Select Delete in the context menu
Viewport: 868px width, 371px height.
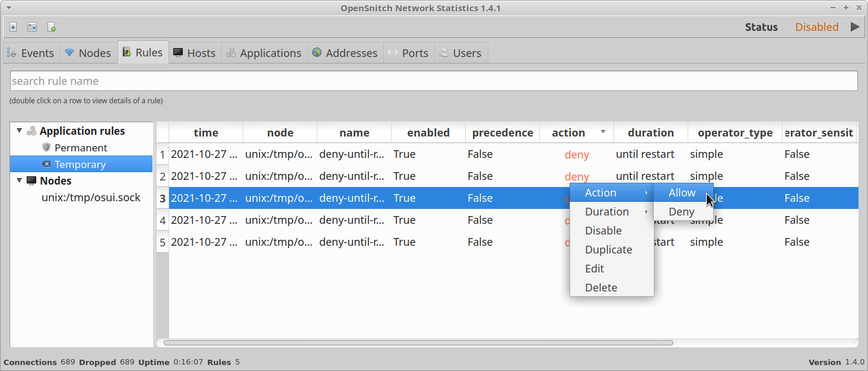[x=612, y=287]
